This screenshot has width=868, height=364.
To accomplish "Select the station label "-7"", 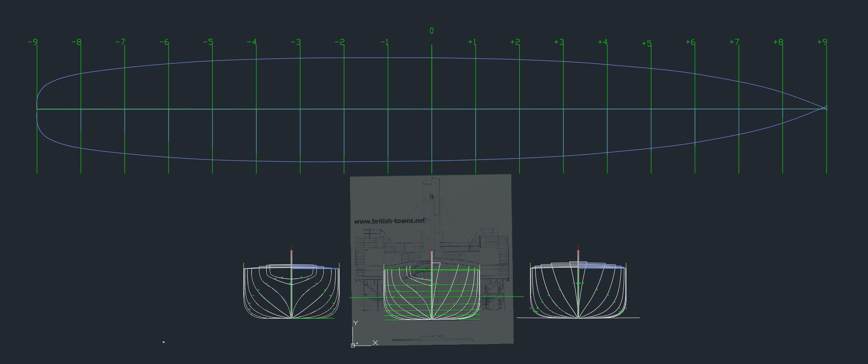I will (120, 42).
